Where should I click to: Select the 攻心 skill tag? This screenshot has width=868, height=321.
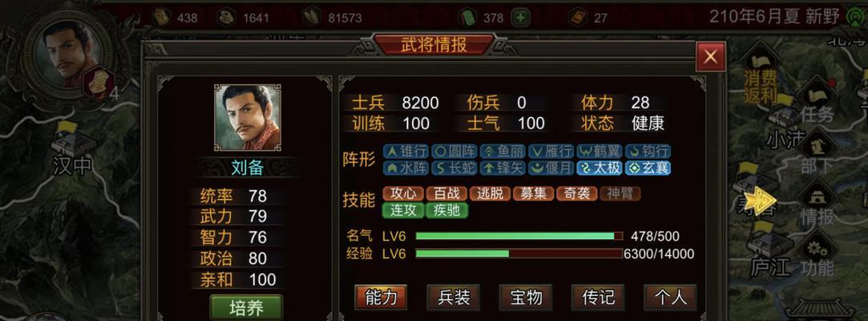click(x=403, y=193)
